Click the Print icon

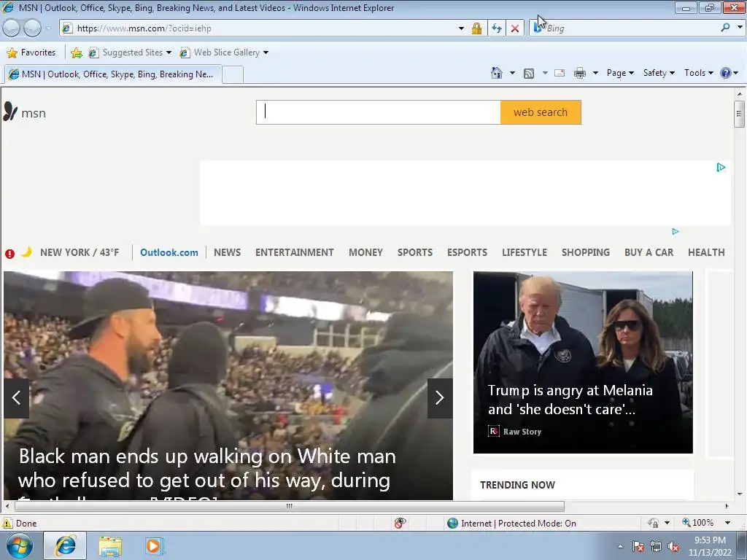tap(580, 73)
